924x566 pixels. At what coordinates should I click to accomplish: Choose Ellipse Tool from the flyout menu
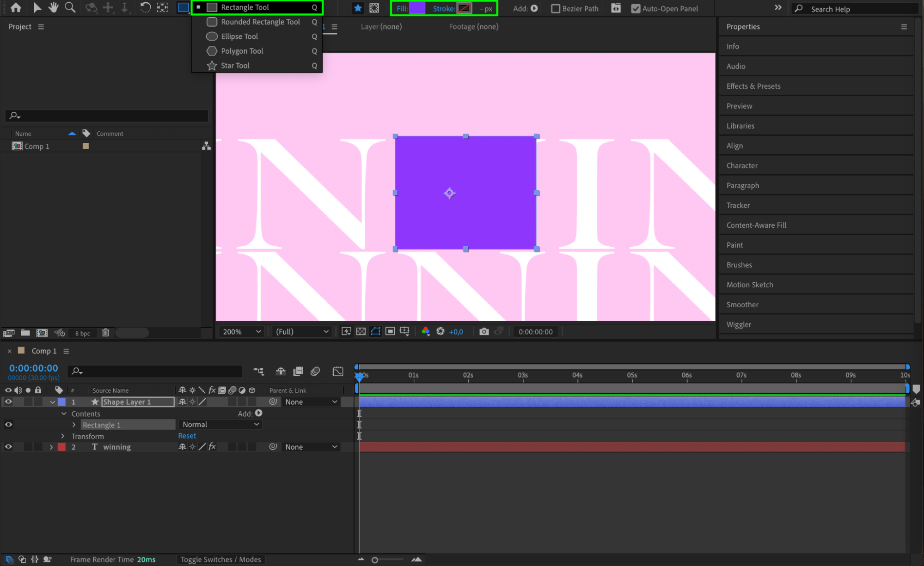pos(239,37)
